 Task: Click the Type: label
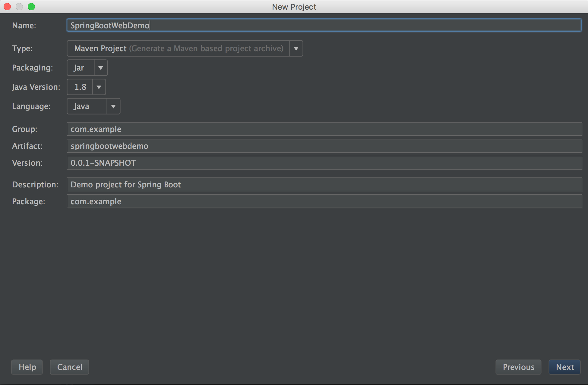pyautogui.click(x=22, y=48)
